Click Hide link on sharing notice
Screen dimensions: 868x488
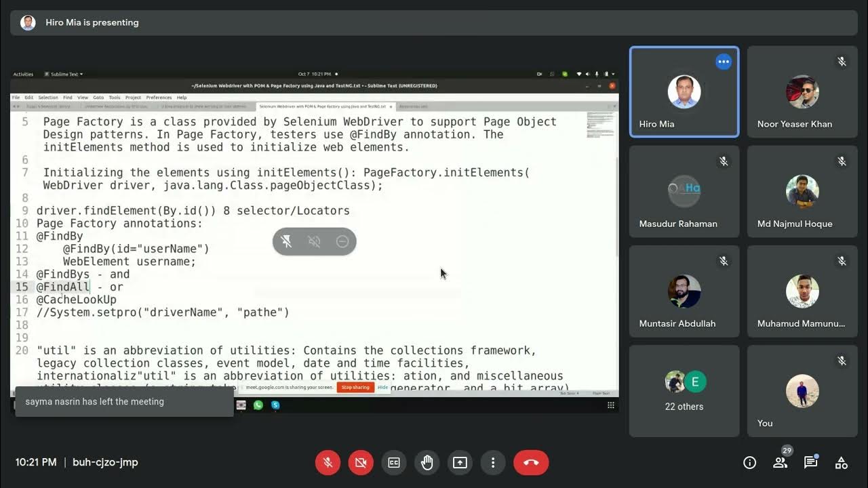[382, 387]
